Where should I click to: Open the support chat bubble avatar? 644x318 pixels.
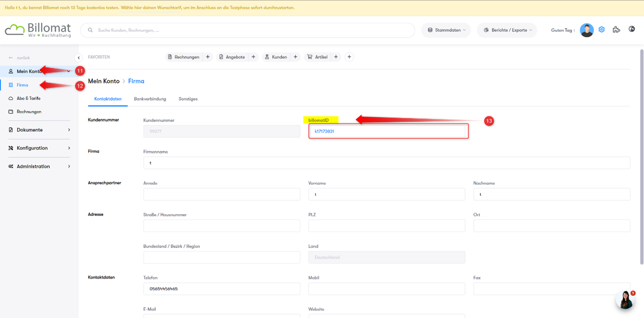coord(625,300)
